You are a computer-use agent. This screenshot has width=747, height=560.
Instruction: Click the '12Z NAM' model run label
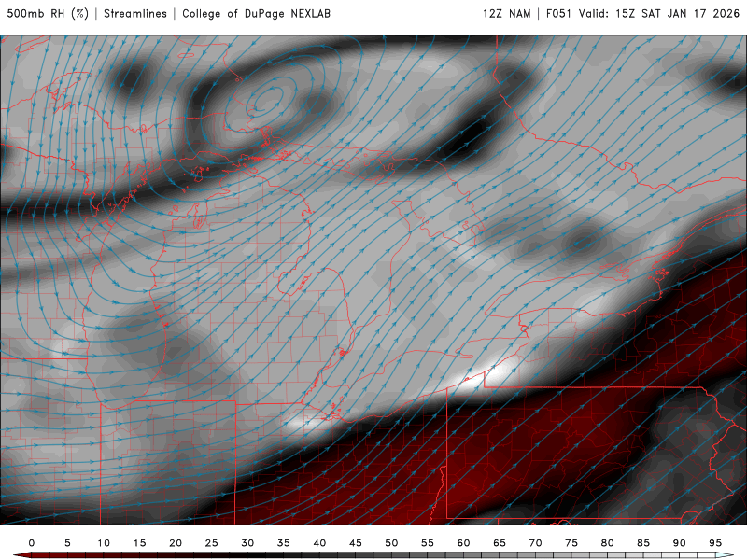coord(507,14)
